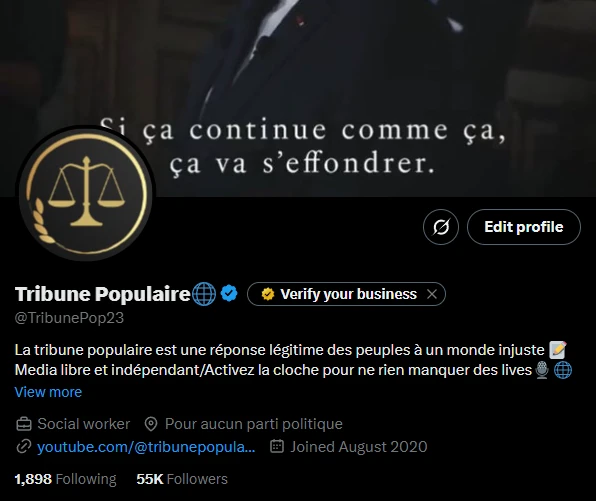Click the @TribunePop23 handle
The height and width of the screenshot is (501, 596).
point(69,318)
